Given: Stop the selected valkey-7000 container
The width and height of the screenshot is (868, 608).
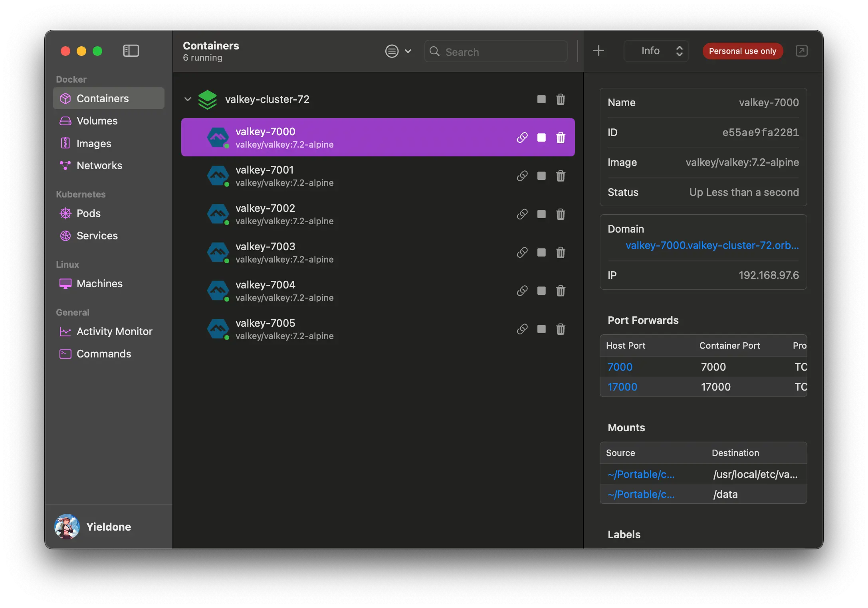Looking at the screenshot, I should [541, 138].
